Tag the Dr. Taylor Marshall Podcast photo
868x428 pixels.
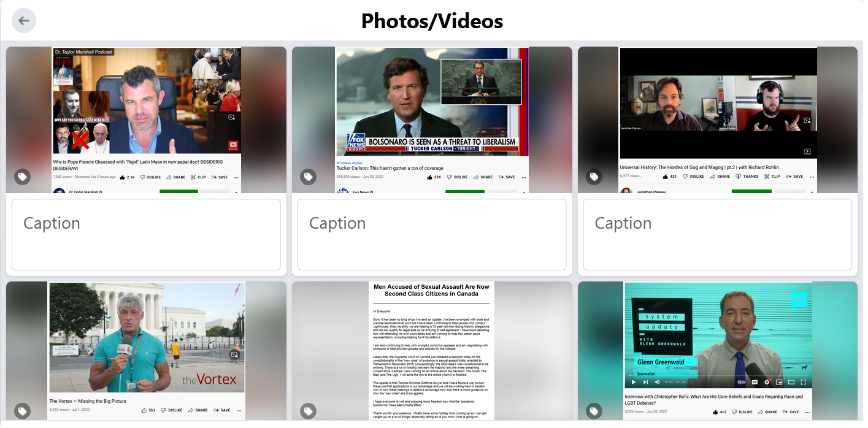tap(22, 177)
